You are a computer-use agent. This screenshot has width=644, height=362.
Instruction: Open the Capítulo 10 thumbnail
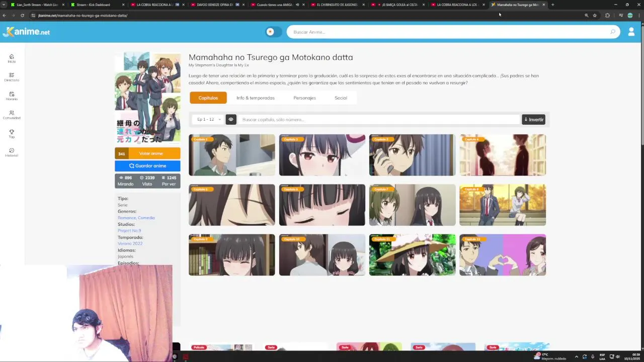click(322, 255)
